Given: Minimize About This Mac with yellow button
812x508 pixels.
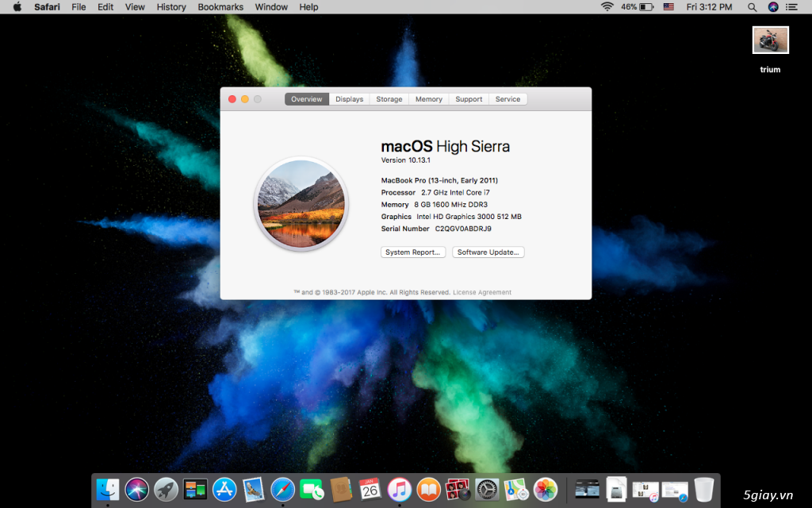Looking at the screenshot, I should (x=245, y=99).
